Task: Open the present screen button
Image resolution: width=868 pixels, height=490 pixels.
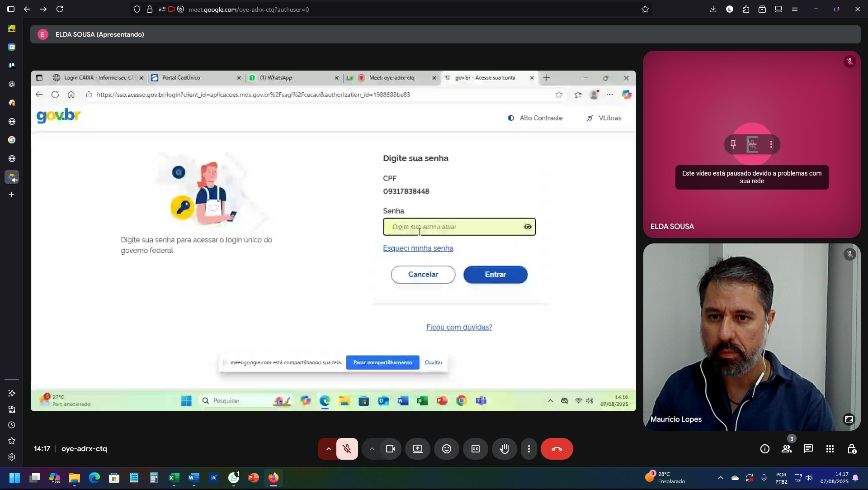Action: click(x=417, y=449)
